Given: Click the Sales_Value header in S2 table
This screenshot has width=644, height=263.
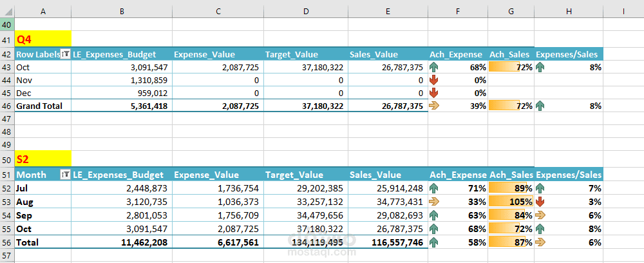Looking at the screenshot, I should pos(374,175).
